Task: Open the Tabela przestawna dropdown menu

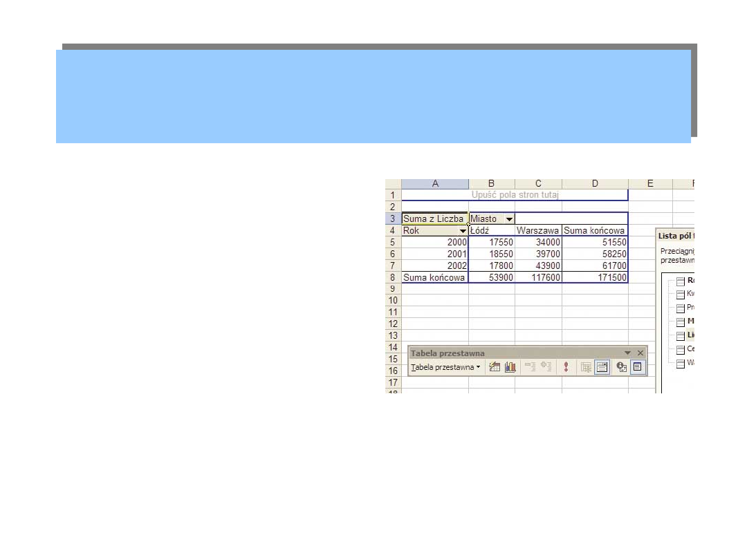Action: click(446, 367)
